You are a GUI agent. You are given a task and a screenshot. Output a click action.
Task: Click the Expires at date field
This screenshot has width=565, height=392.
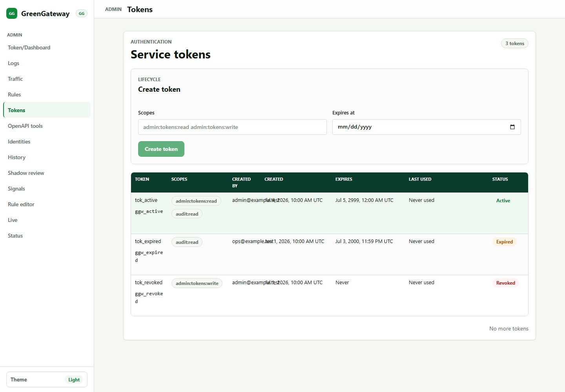pos(426,127)
